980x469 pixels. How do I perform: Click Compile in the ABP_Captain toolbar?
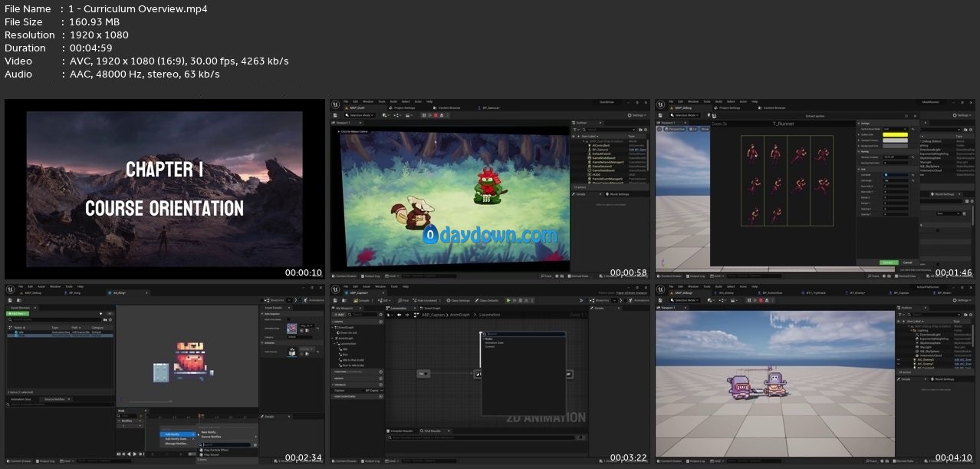point(360,300)
